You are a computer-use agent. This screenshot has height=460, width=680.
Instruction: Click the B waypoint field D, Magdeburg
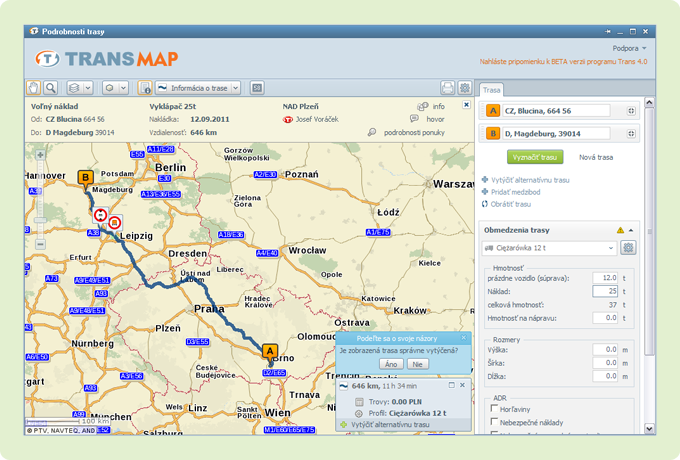556,134
